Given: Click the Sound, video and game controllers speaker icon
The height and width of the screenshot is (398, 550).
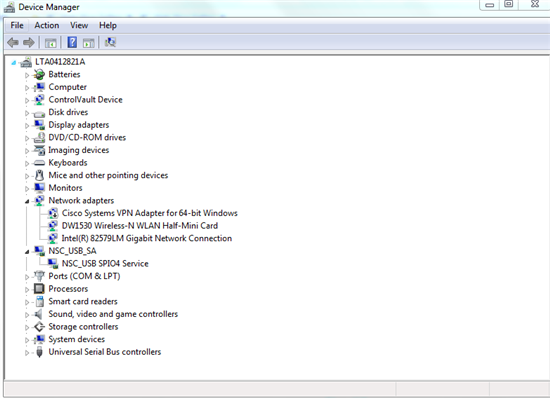Looking at the screenshot, I should pyautogui.click(x=39, y=314).
